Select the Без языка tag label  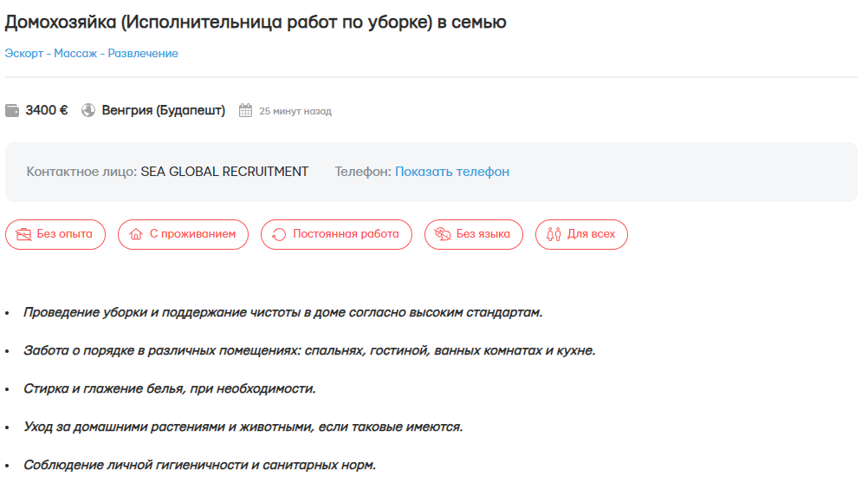[483, 234]
